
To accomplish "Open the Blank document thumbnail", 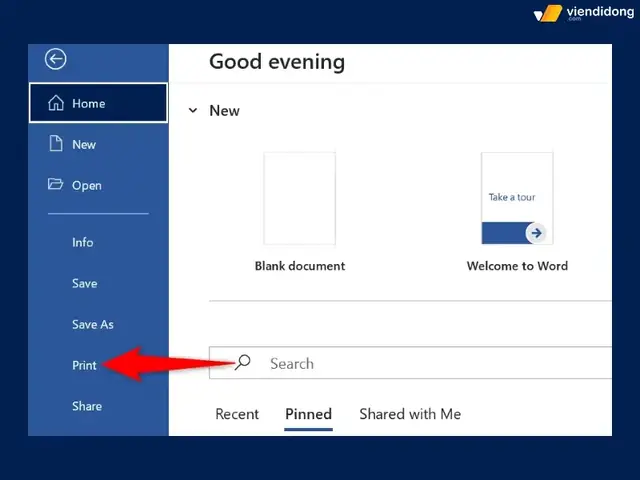I will (x=300, y=198).
